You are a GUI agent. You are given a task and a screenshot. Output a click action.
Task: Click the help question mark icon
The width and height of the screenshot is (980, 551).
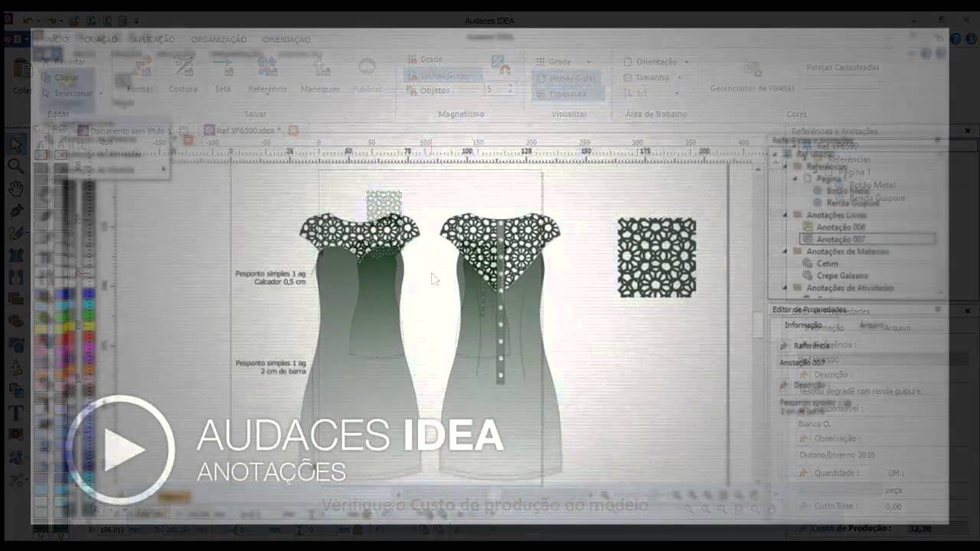tap(955, 38)
